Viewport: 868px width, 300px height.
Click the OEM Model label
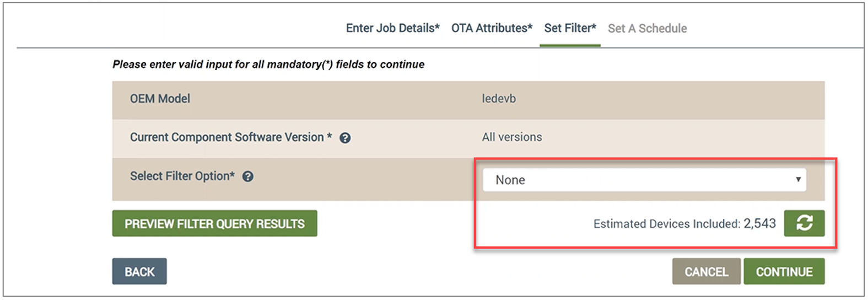click(160, 99)
